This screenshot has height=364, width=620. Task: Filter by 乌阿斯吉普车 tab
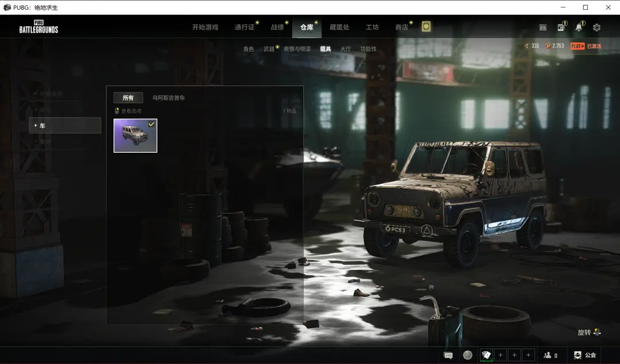click(168, 98)
